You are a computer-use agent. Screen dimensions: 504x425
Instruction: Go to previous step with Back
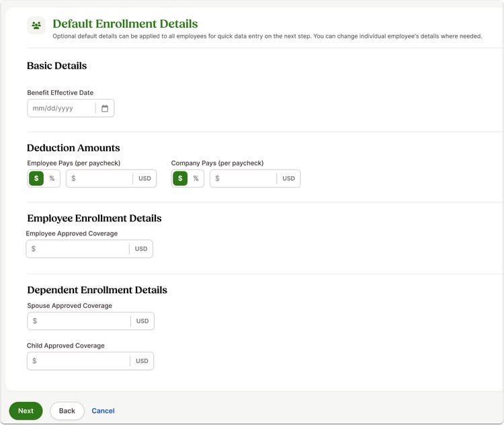click(67, 411)
